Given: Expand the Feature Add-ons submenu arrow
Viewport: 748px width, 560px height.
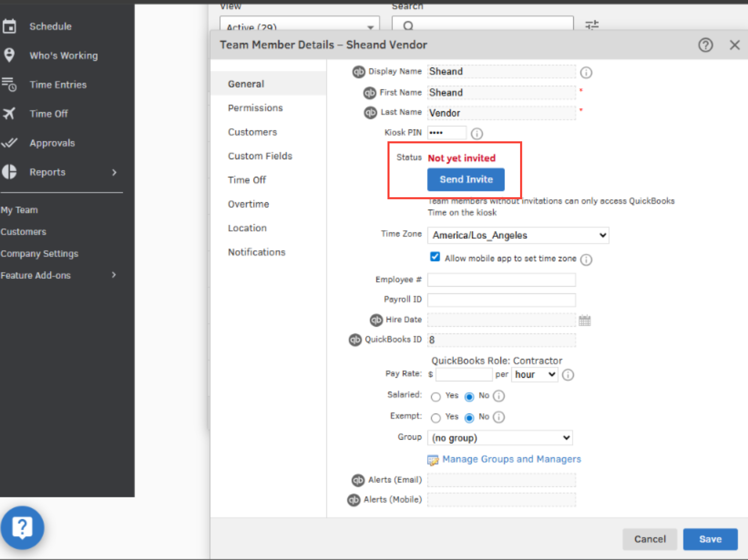Looking at the screenshot, I should coord(114,275).
